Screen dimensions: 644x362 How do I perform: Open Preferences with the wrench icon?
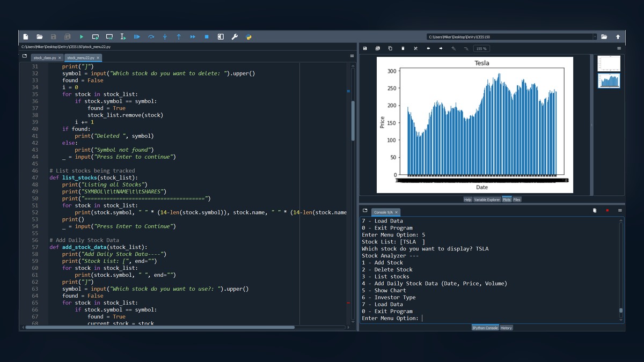(235, 37)
